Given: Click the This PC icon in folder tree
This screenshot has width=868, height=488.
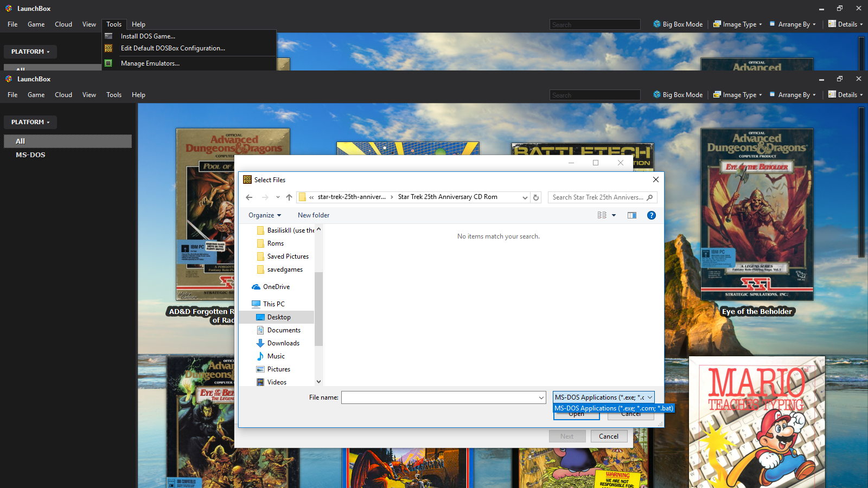Looking at the screenshot, I should coord(256,304).
